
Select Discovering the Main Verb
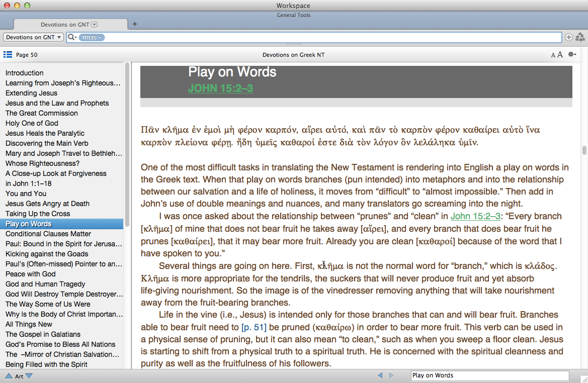pyautogui.click(x=47, y=144)
